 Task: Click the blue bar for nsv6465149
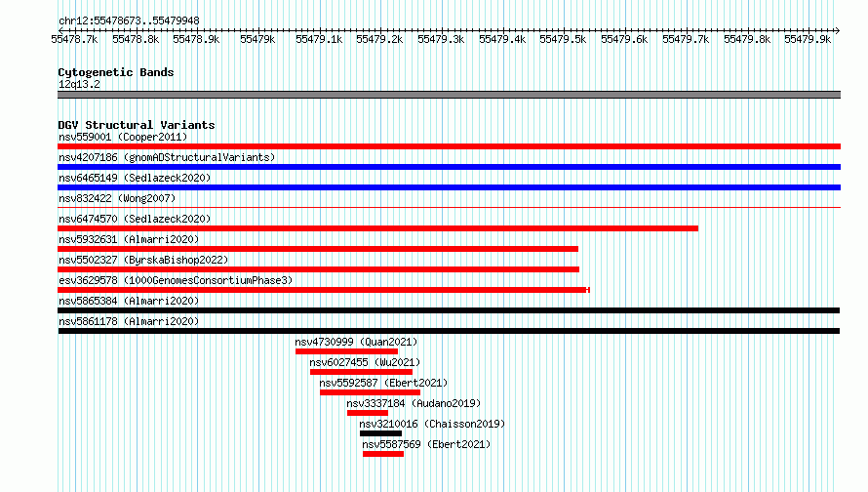click(449, 187)
